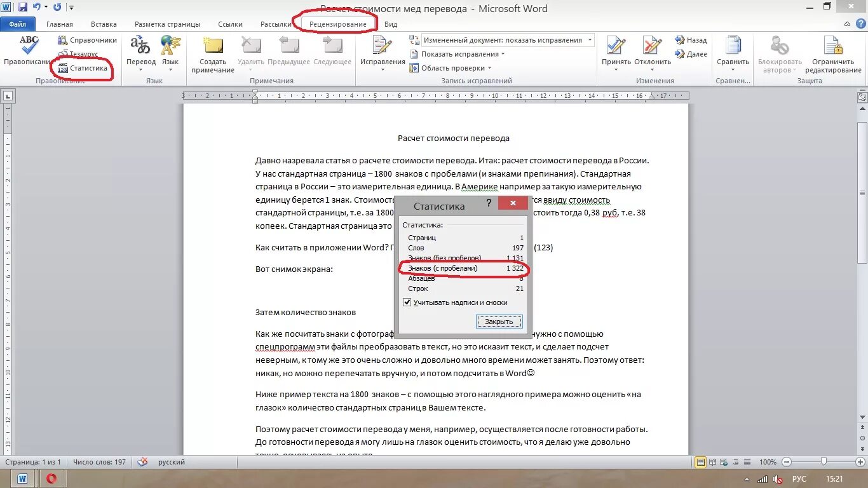Open Статистика word count
868x488 pixels.
tap(83, 68)
